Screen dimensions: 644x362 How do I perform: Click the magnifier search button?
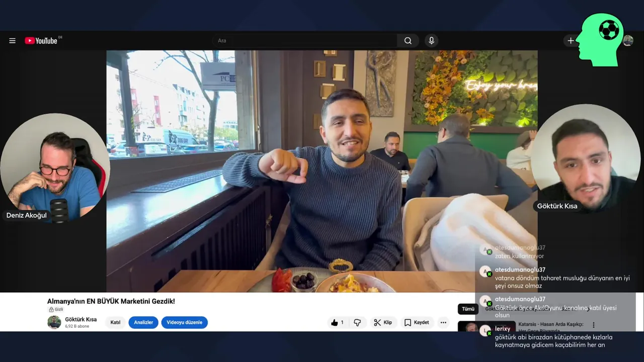pyautogui.click(x=408, y=41)
